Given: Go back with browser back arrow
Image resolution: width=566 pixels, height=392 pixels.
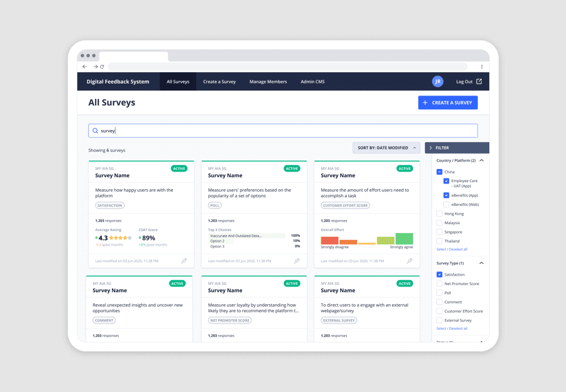Looking at the screenshot, I should 84,67.
